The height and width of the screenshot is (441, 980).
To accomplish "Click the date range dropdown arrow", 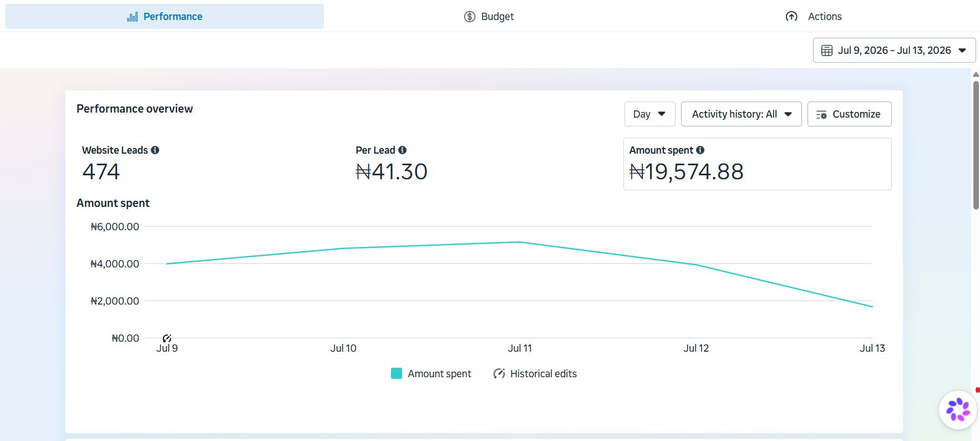I will click(x=962, y=50).
